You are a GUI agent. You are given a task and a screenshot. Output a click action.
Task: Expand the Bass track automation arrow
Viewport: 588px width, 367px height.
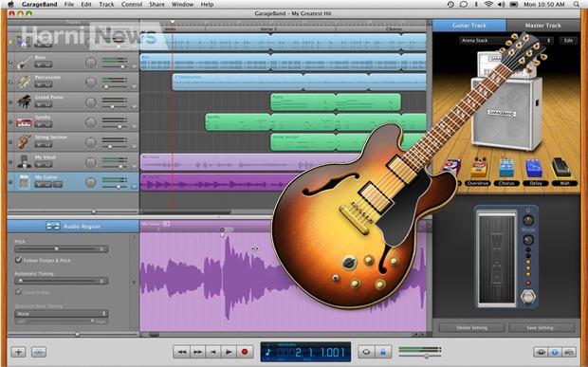(135, 66)
